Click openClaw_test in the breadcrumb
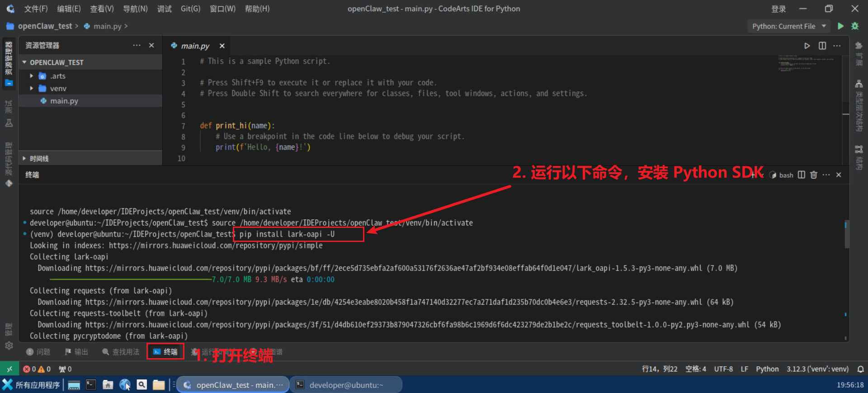 coord(45,26)
